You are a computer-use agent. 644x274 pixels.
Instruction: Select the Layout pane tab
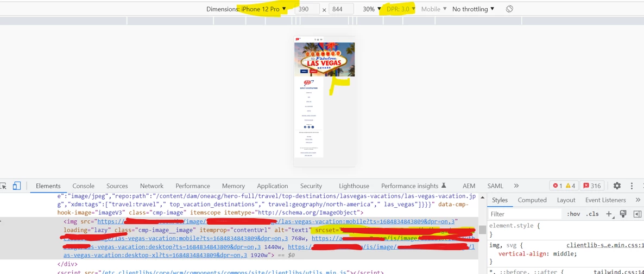(x=566, y=200)
